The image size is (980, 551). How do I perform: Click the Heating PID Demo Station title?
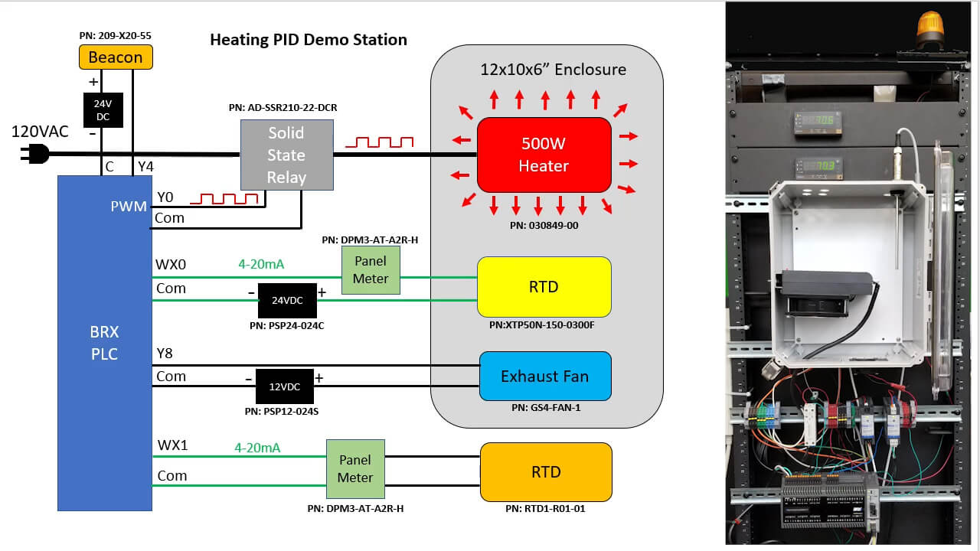click(x=309, y=40)
